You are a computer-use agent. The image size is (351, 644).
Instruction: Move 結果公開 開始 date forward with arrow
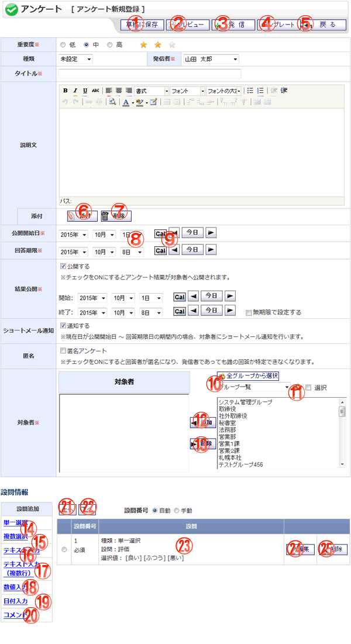230,296
